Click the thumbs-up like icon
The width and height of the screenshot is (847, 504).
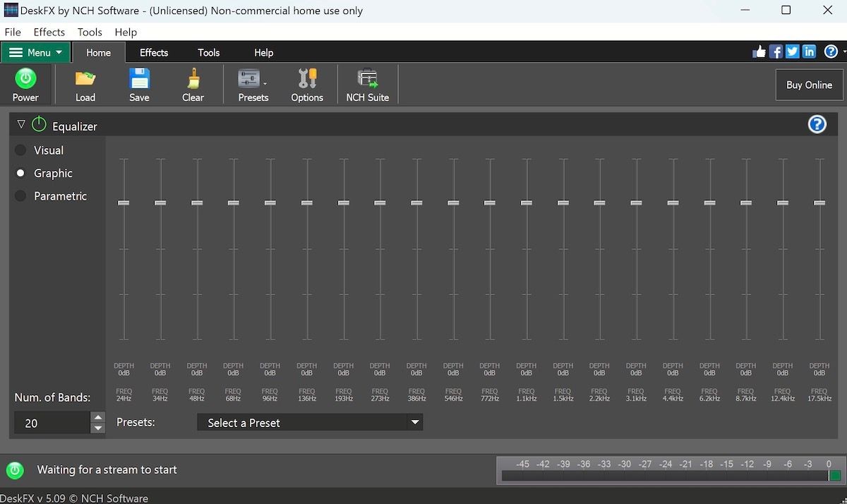tap(759, 52)
